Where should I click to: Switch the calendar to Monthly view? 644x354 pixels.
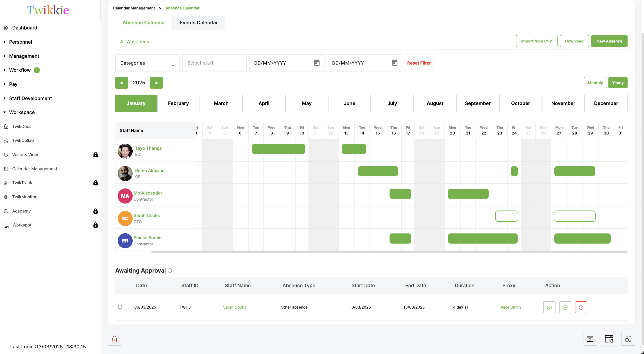pyautogui.click(x=595, y=83)
